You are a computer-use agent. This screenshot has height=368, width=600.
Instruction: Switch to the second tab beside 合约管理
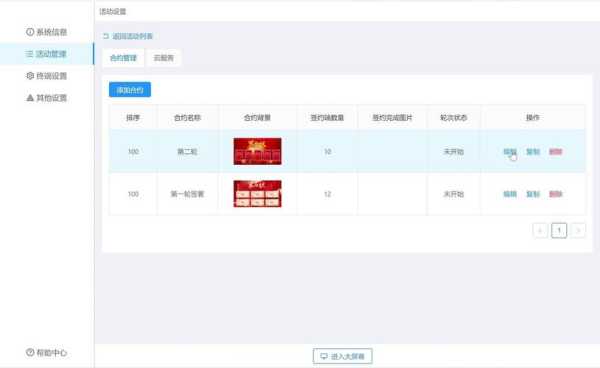163,58
